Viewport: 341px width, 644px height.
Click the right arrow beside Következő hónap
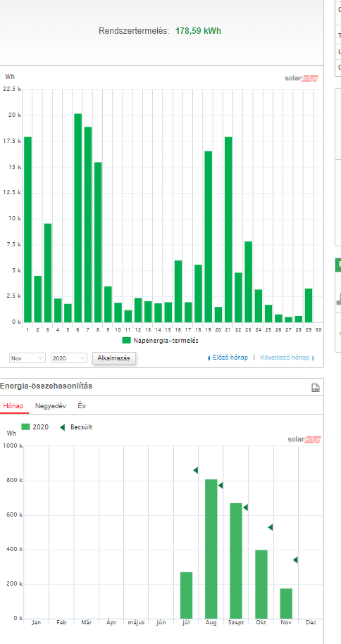point(314,358)
